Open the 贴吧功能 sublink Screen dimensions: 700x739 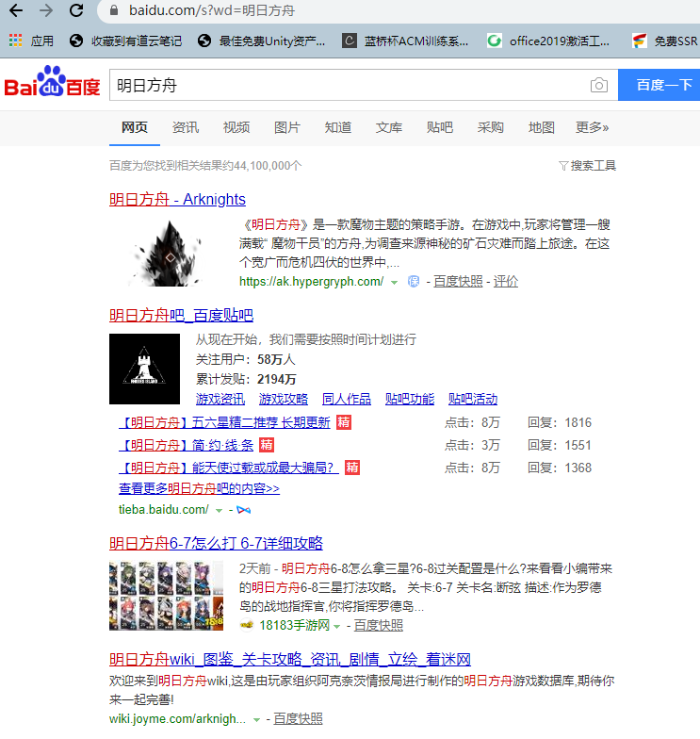(410, 399)
